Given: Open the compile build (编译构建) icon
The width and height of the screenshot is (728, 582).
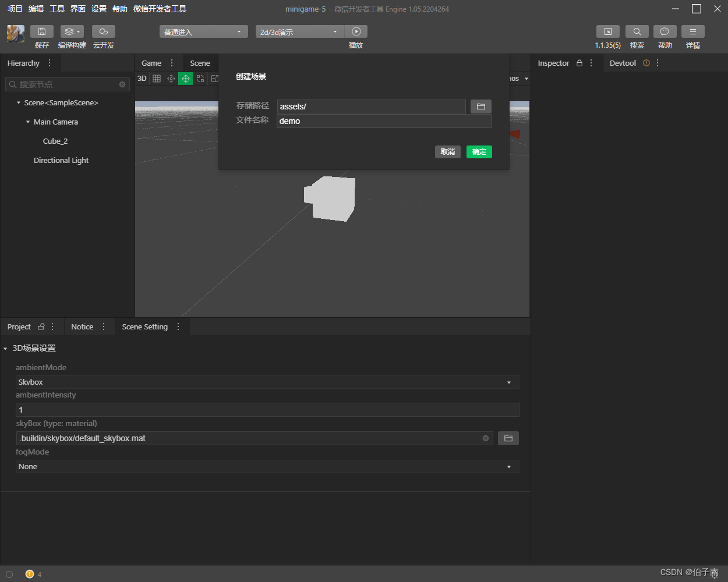Looking at the screenshot, I should (72, 31).
